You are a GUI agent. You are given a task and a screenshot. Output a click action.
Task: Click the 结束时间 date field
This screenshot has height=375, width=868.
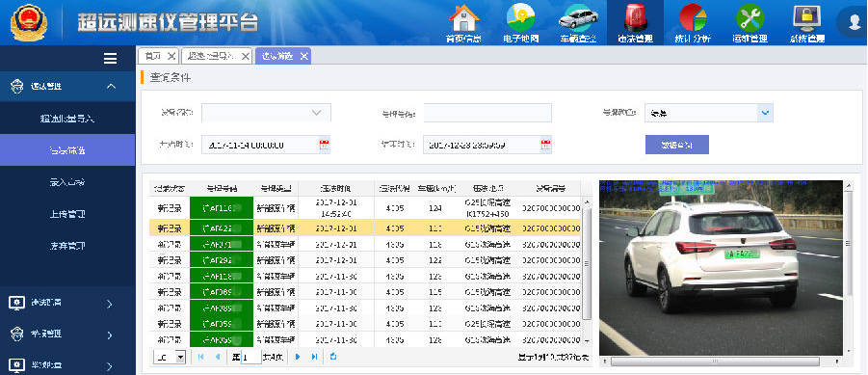[x=481, y=146]
